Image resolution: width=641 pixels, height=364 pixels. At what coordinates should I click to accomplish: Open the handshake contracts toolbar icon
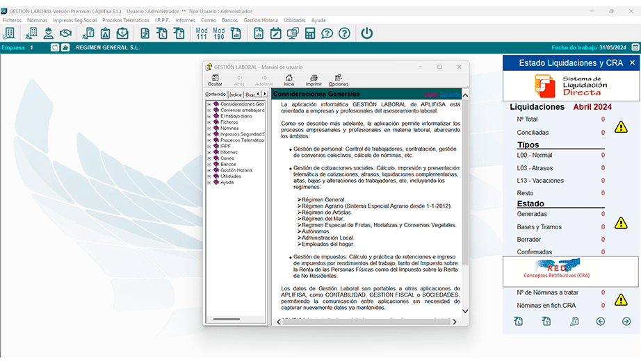[65, 33]
